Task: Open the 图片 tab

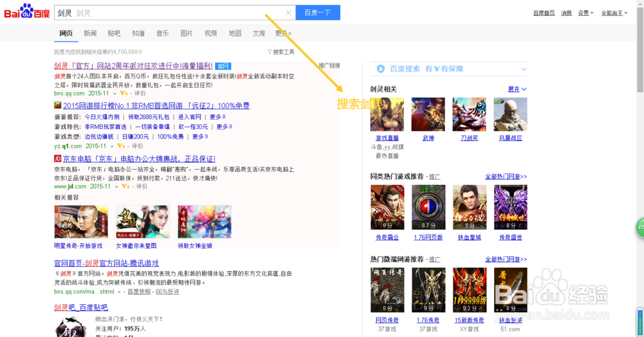Action: [187, 34]
